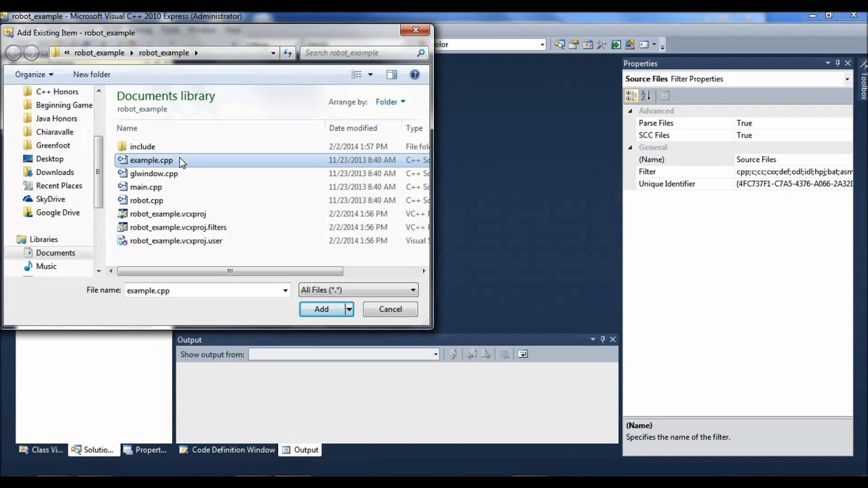
Task: Open the include folder in file list
Action: pyautogui.click(x=142, y=146)
